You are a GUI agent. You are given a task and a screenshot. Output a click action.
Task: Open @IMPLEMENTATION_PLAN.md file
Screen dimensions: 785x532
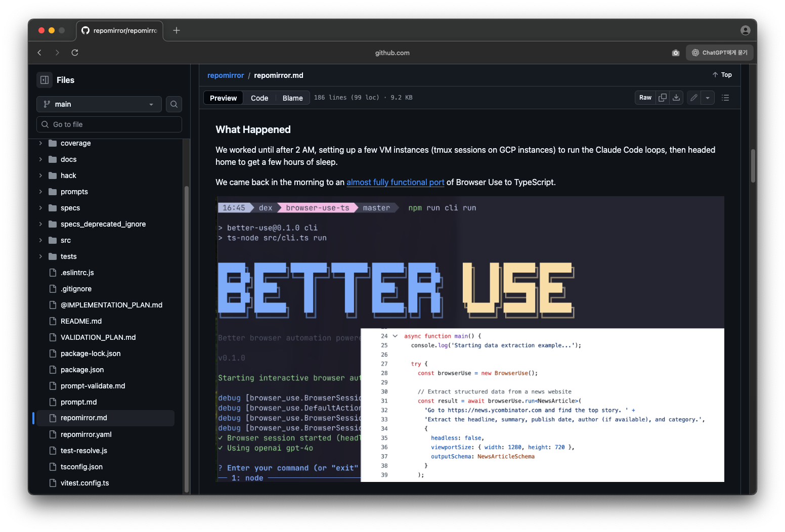click(x=111, y=305)
